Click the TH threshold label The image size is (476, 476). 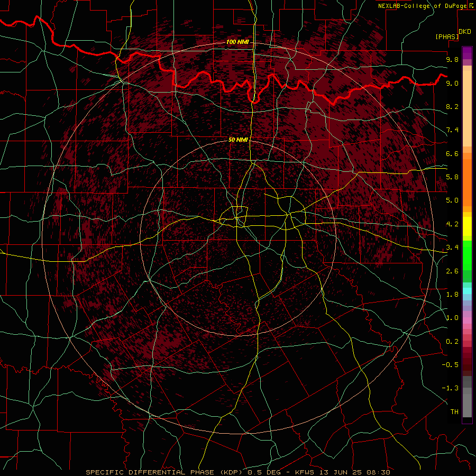click(454, 412)
